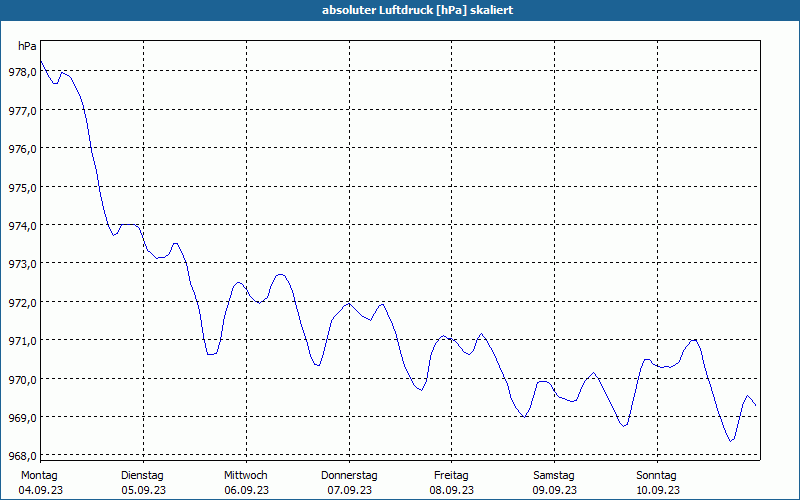The width and height of the screenshot is (800, 500).
Task: Click the chart title 'absoluter Luftdruck [hPa] skaliert'
Action: pos(417,10)
